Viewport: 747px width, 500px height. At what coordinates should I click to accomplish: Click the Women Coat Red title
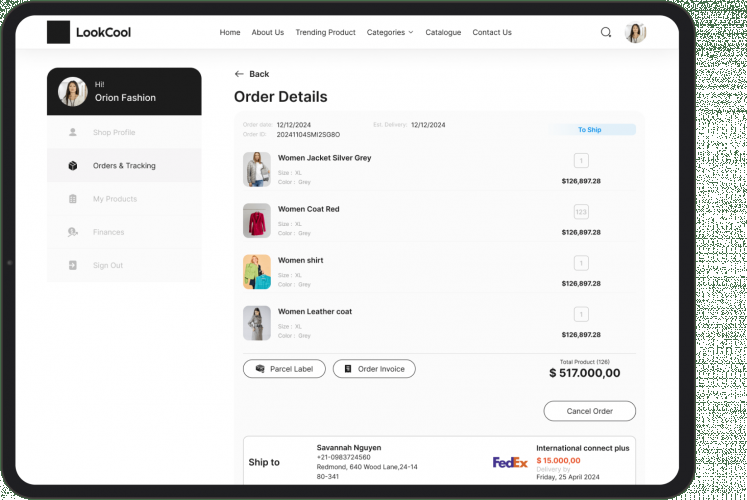click(309, 209)
